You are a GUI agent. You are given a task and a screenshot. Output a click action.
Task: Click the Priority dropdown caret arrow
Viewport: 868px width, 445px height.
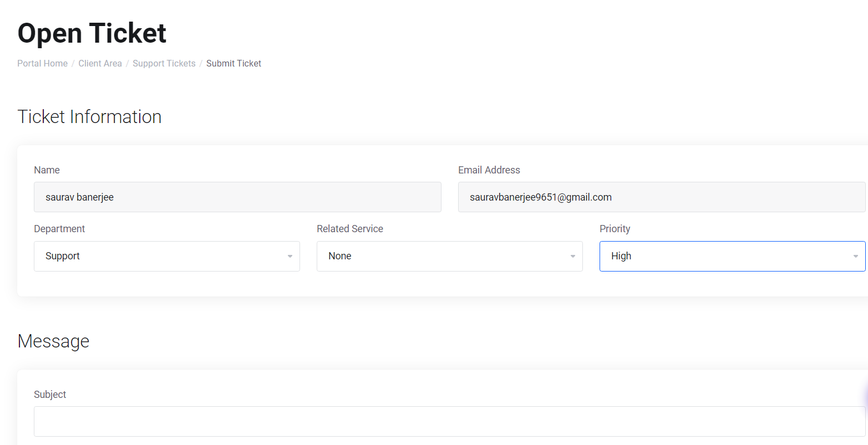click(x=855, y=257)
